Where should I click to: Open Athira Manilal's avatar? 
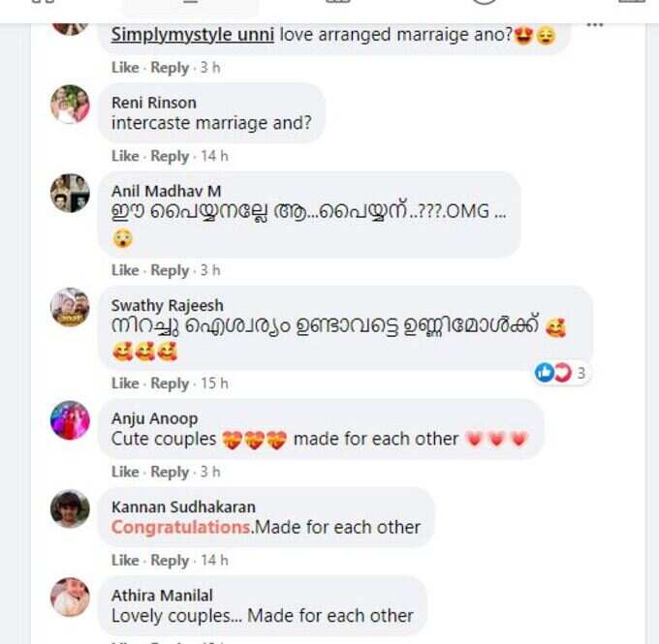70,598
